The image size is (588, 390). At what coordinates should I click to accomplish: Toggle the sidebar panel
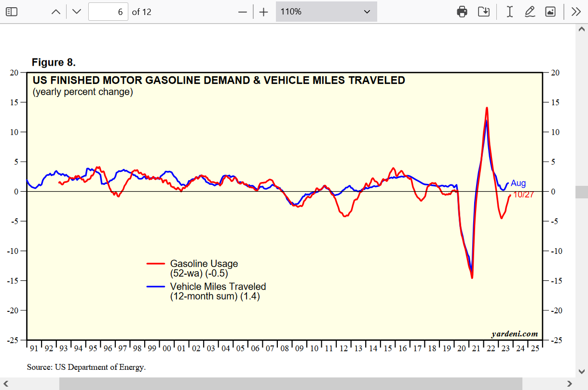pos(11,12)
